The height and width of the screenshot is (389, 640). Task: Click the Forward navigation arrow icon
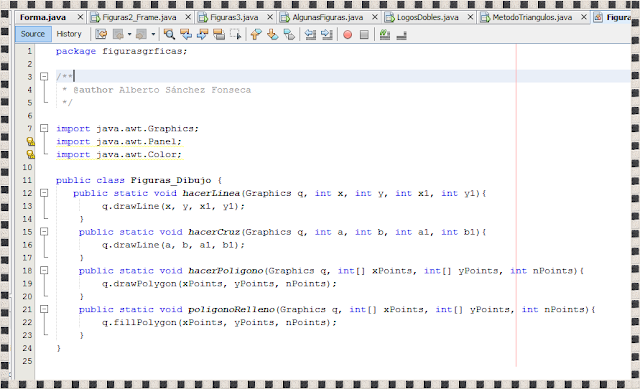141,34
